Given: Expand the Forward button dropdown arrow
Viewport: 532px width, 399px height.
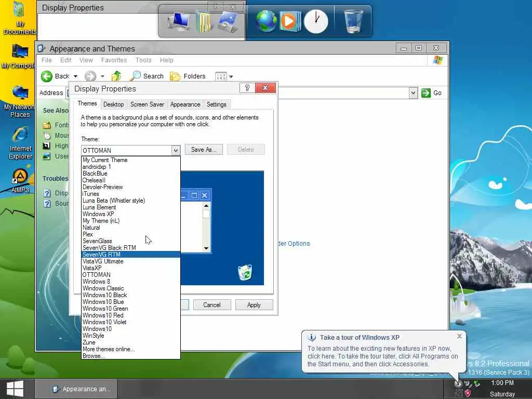Looking at the screenshot, I should tap(102, 76).
